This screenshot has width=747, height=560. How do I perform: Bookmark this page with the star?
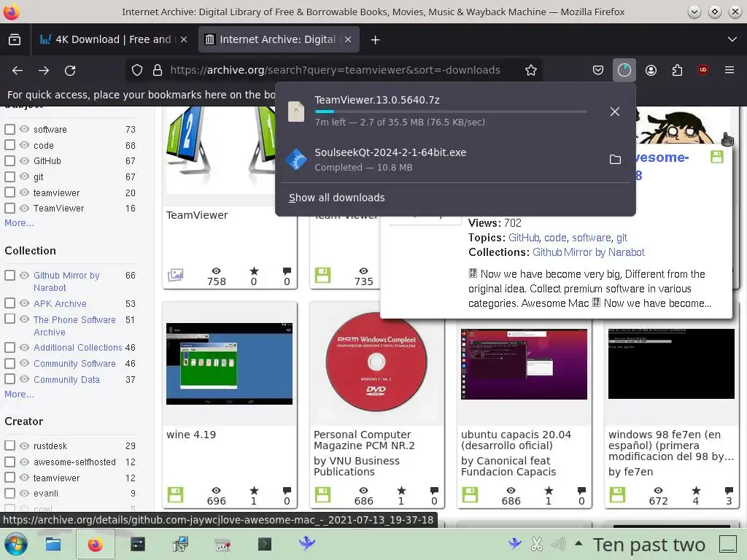point(531,71)
